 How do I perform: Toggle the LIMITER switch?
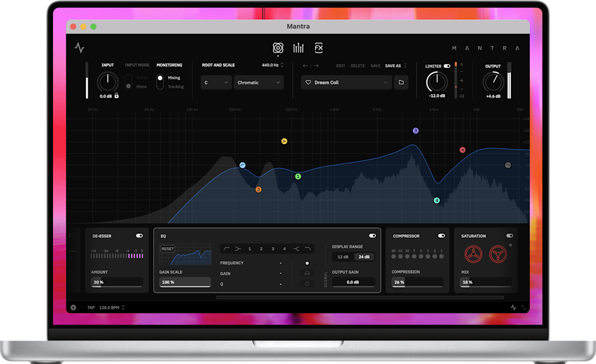[447, 66]
